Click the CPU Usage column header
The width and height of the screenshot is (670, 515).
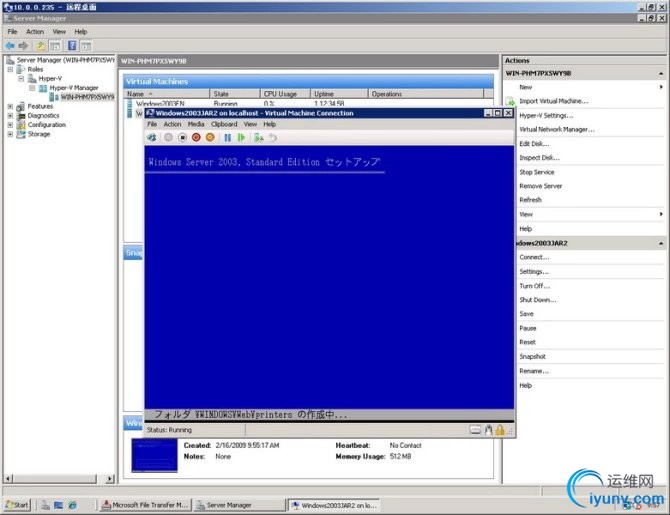click(x=285, y=94)
